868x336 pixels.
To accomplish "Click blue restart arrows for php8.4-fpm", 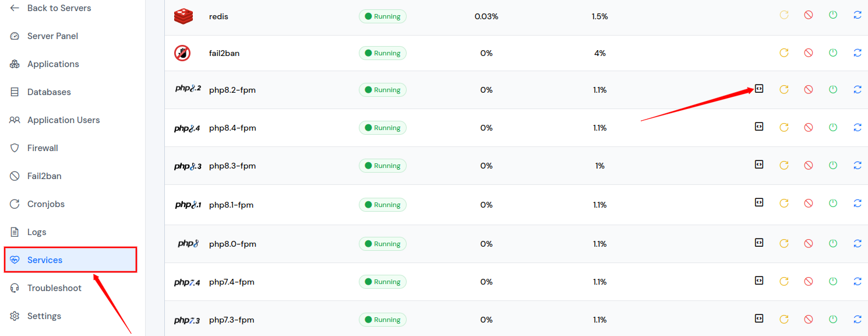I will [x=858, y=127].
